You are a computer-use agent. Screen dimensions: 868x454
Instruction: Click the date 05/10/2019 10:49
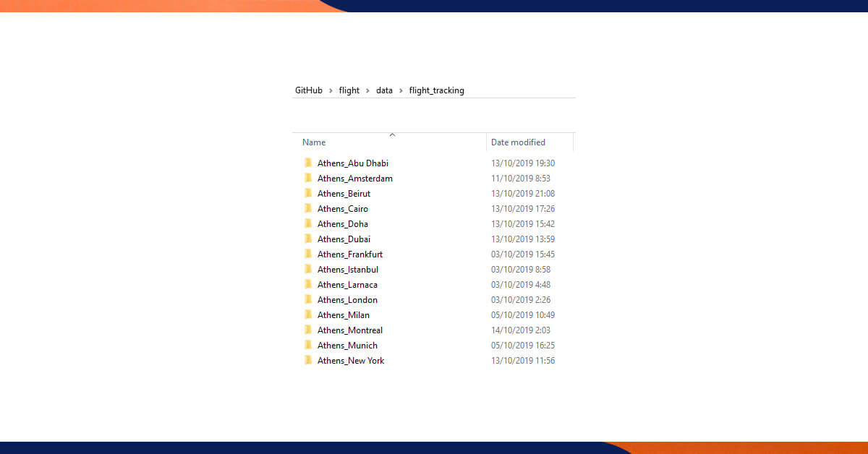(x=523, y=315)
